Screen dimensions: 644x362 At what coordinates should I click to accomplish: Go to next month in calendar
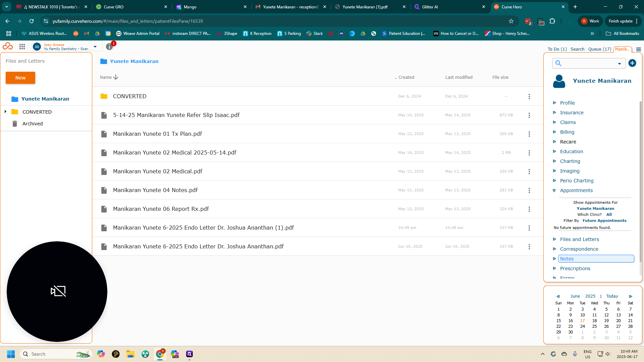tap(631, 296)
